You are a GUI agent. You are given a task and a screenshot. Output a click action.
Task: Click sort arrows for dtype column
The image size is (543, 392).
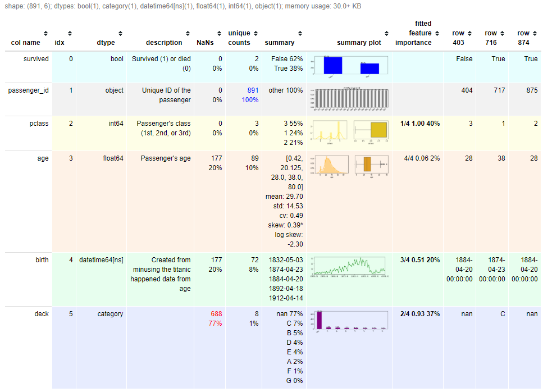pos(121,33)
